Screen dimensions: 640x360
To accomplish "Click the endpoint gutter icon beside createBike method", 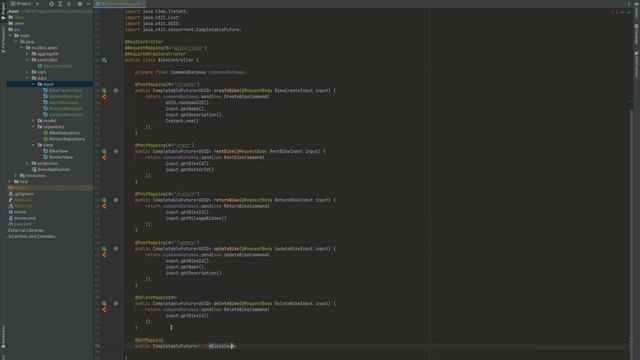I will coord(104,90).
